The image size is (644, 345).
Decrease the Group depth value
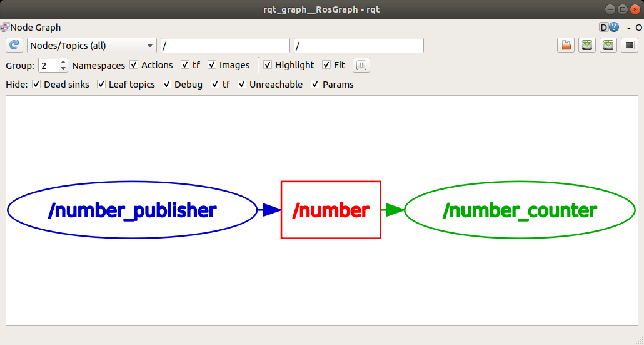pyautogui.click(x=63, y=68)
